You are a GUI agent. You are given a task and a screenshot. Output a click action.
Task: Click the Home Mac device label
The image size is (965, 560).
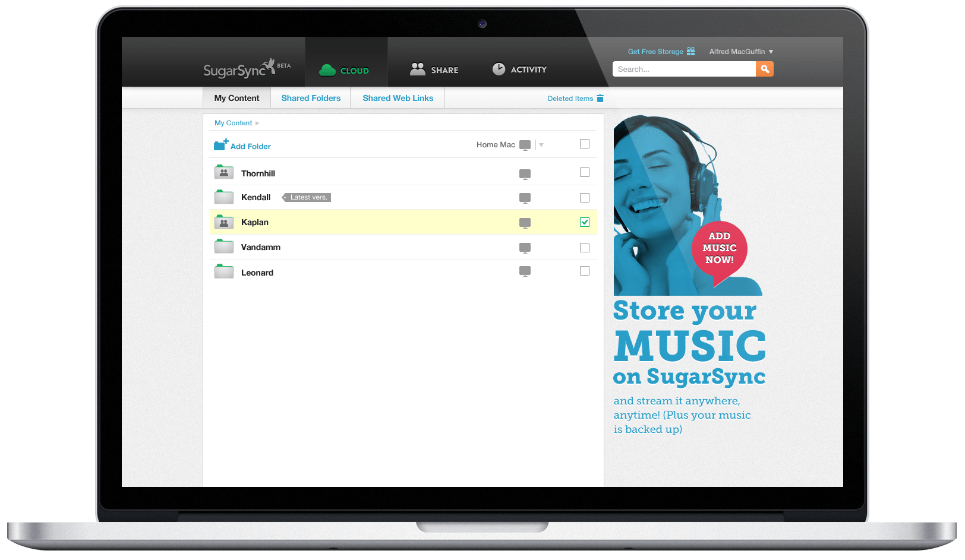496,145
